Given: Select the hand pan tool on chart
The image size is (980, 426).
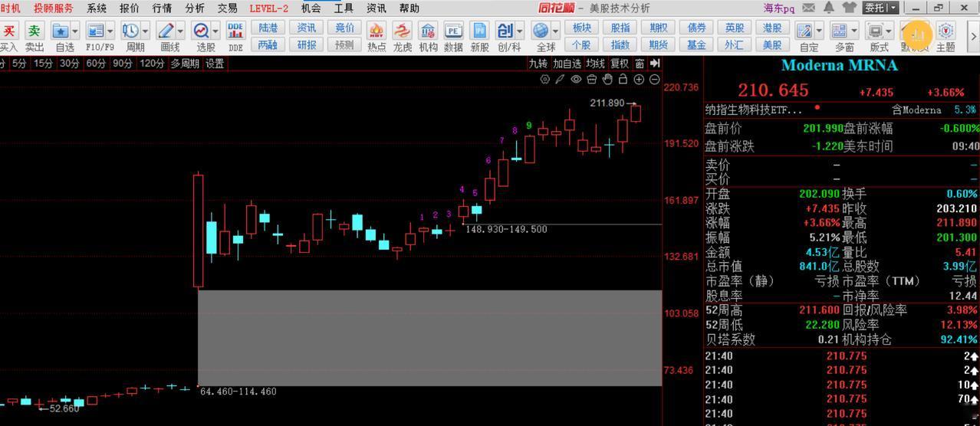Looking at the screenshot, I should coord(607,79).
